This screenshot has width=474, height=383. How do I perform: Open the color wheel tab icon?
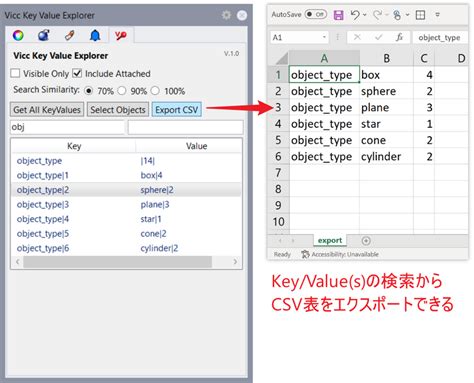pos(18,35)
